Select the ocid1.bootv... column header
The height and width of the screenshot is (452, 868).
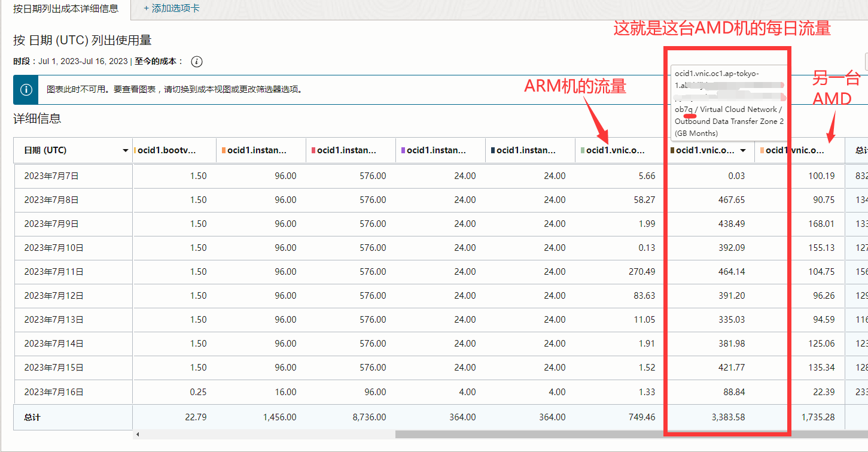[174, 150]
